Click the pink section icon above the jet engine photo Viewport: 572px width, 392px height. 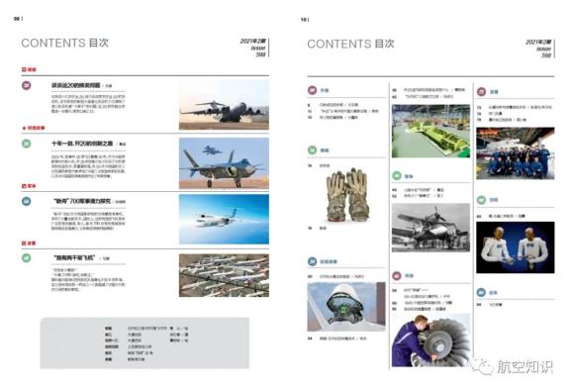tap(397, 275)
